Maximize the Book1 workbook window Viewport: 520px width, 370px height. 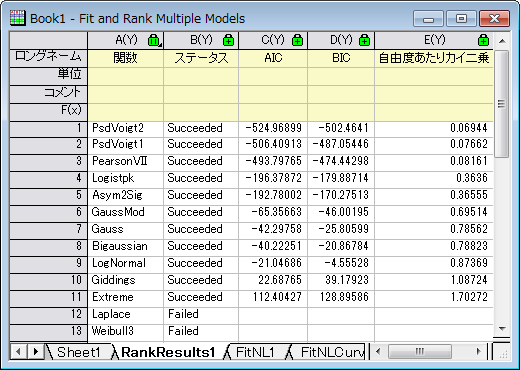click(461, 18)
